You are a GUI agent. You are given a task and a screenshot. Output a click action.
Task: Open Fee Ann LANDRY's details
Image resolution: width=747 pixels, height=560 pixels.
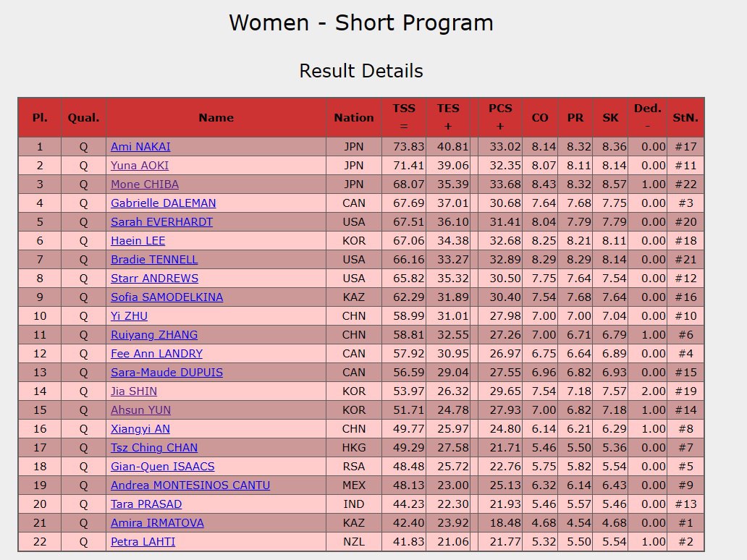[x=156, y=354]
